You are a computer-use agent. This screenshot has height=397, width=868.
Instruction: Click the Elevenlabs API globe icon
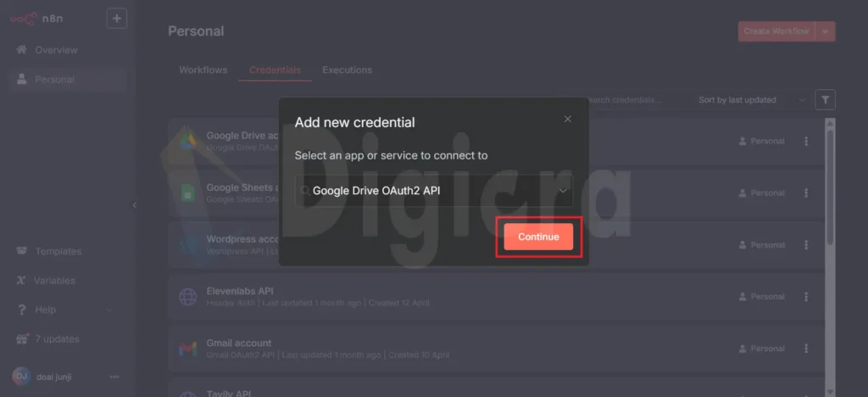click(x=187, y=297)
